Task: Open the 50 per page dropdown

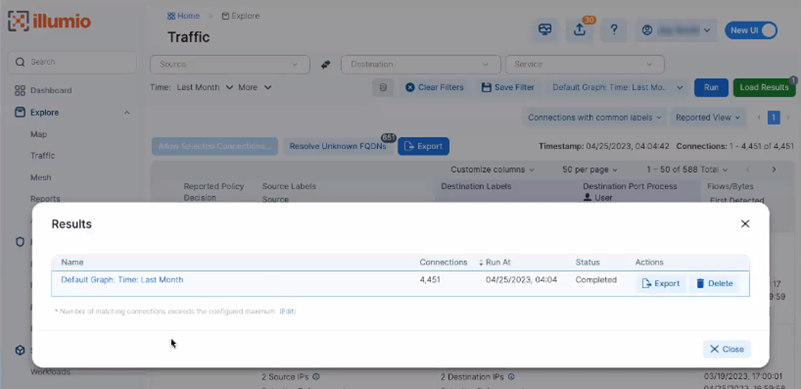Action: tap(590, 169)
